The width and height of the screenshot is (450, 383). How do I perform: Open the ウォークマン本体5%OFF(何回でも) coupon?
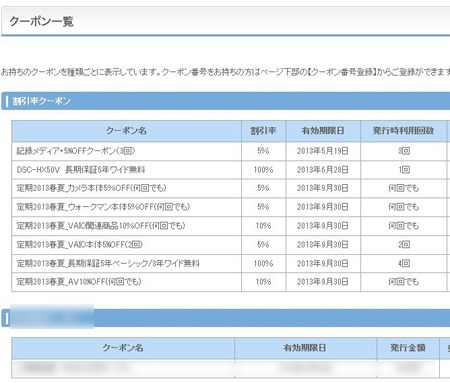point(103,207)
